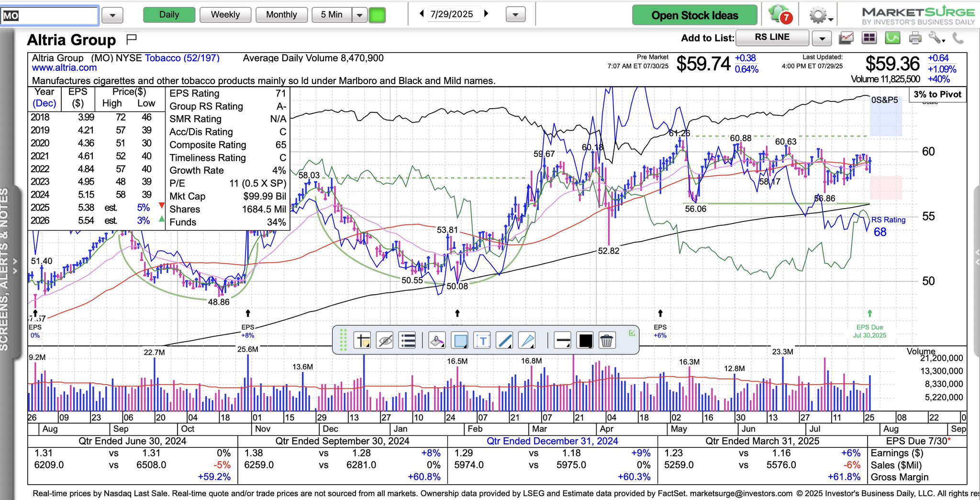Click the Group RS Rating A- row
This screenshot has width=980, height=500.
pos(228,106)
